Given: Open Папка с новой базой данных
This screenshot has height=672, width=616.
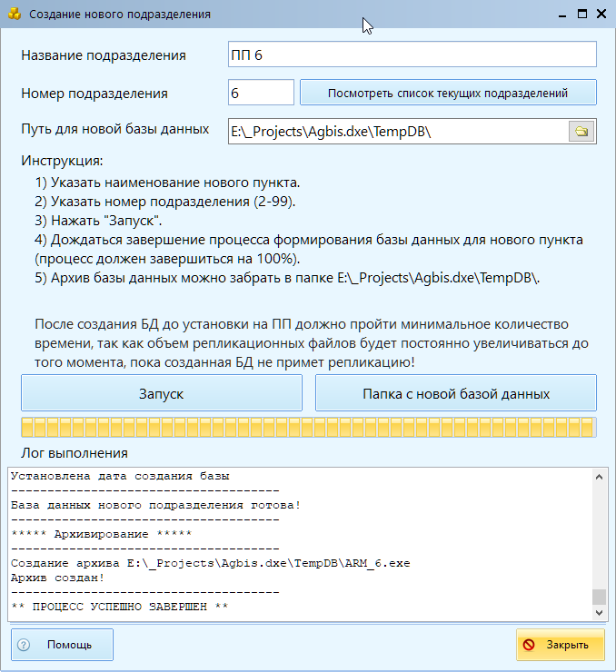Looking at the screenshot, I should 456,393.
